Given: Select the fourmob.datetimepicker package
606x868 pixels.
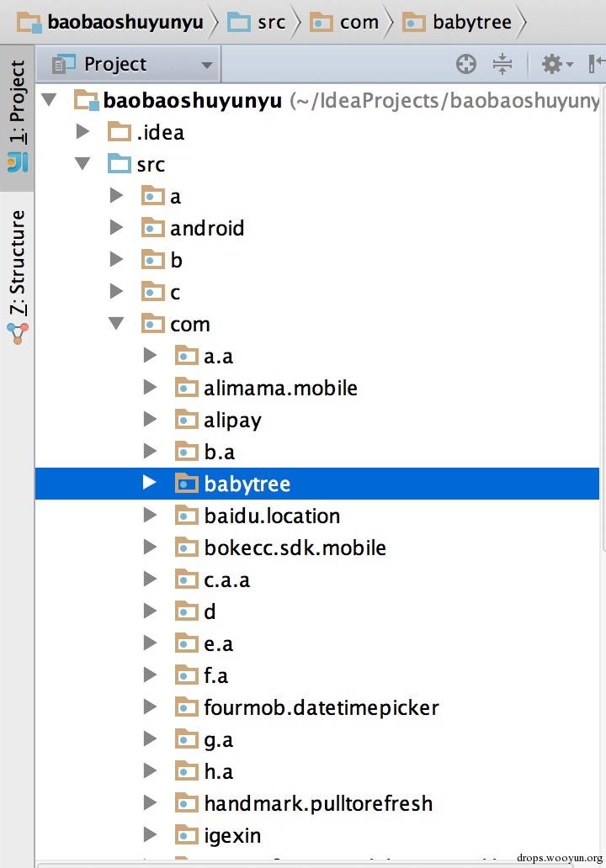Looking at the screenshot, I should [322, 707].
